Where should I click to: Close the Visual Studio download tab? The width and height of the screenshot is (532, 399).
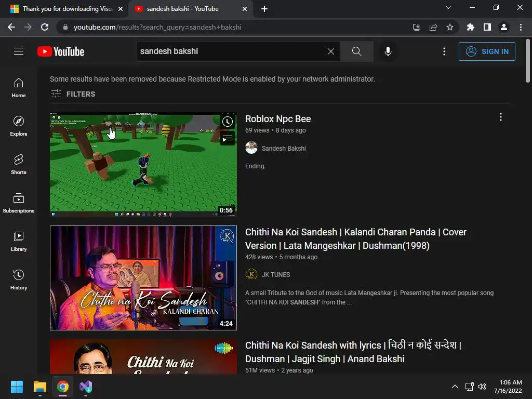121,9
